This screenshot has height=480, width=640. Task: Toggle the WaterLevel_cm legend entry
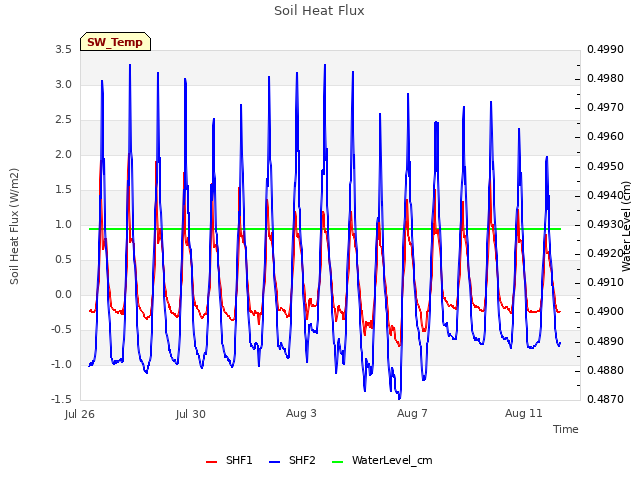point(382,460)
